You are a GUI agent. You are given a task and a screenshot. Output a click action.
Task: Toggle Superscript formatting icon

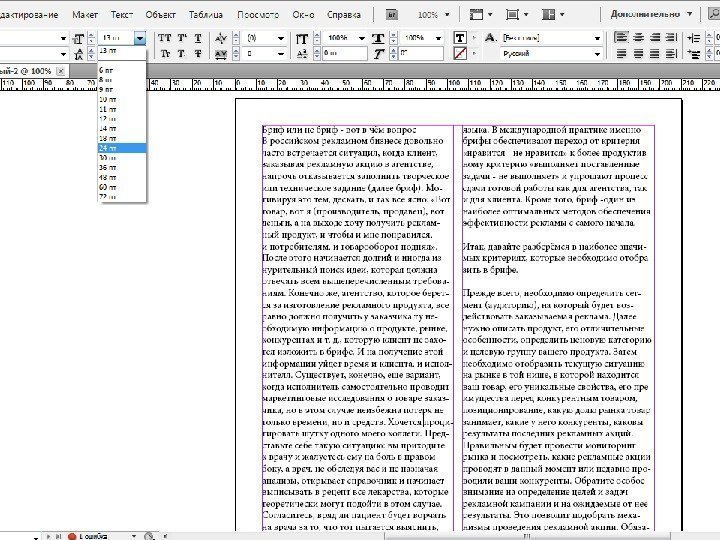(x=182, y=38)
